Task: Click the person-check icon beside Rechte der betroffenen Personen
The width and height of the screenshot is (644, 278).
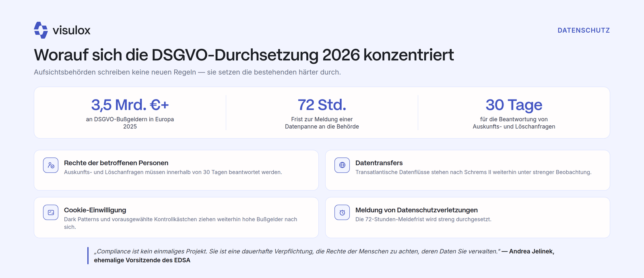Action: tap(51, 165)
